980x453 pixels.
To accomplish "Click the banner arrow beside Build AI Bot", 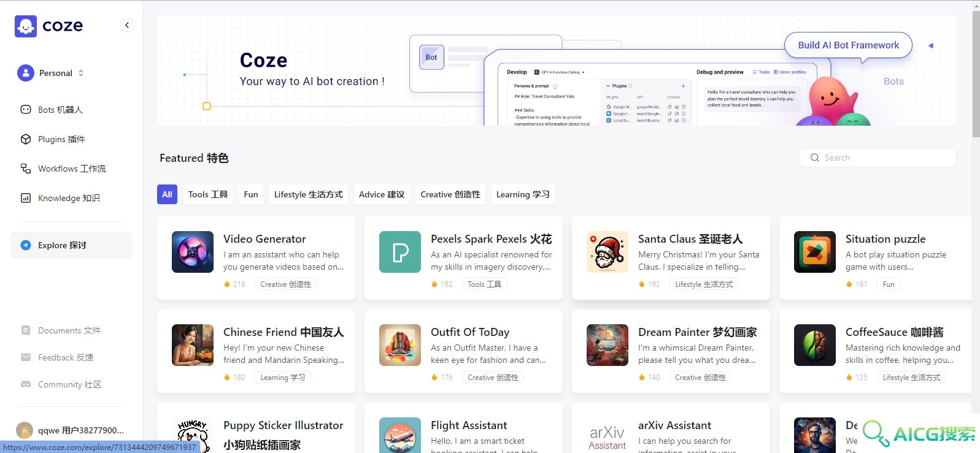I will [x=931, y=46].
